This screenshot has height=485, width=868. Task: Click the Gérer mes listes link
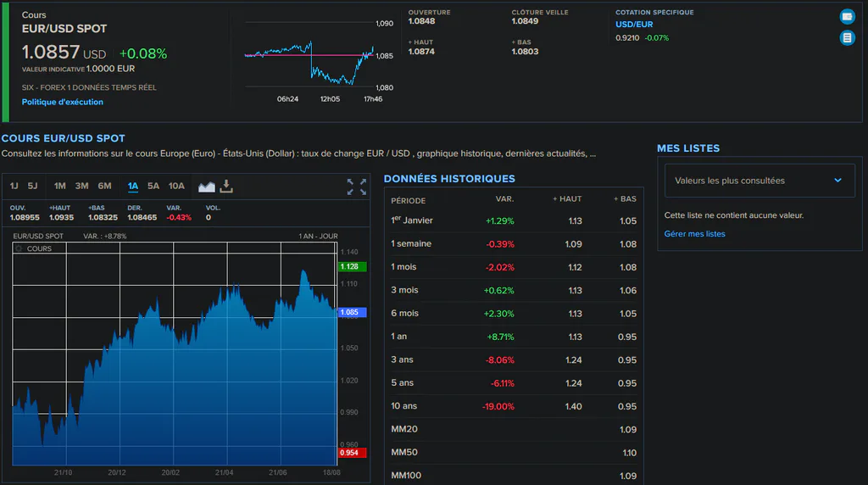[x=694, y=234]
